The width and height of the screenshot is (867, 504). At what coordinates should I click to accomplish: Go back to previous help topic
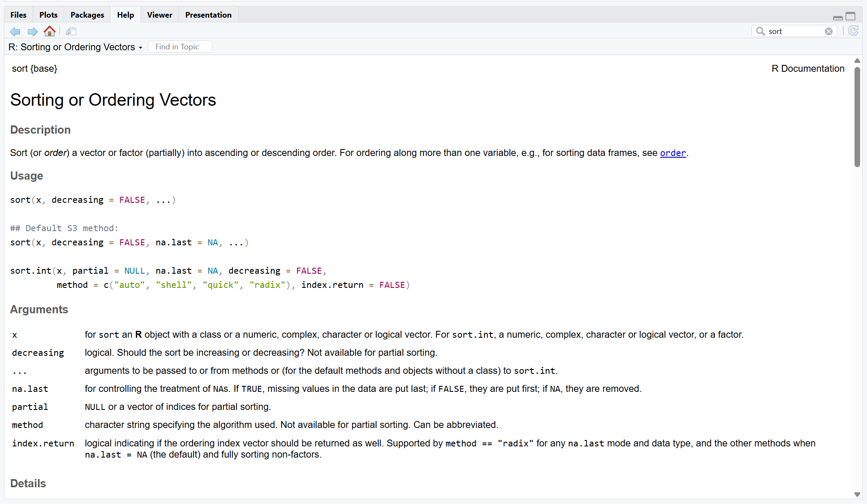[15, 31]
